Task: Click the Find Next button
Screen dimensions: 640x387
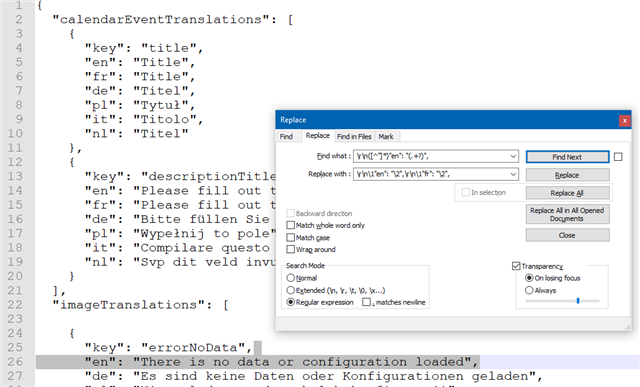Action: [567, 157]
